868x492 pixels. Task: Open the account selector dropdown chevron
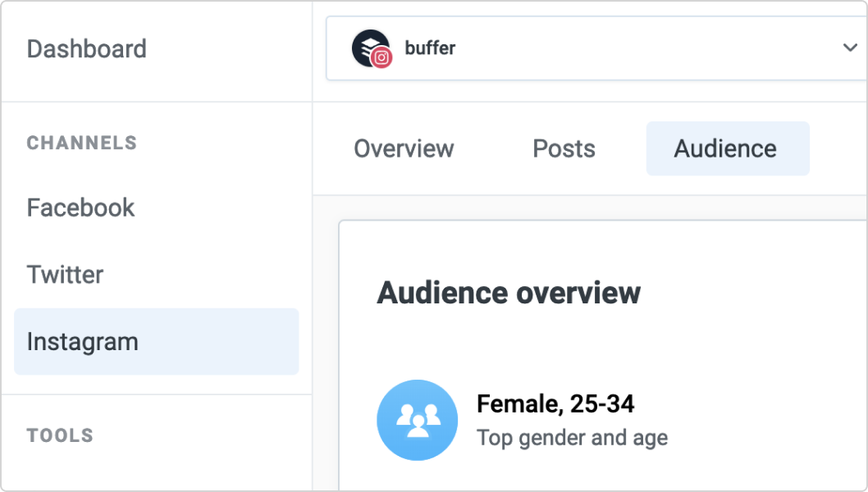pos(851,47)
